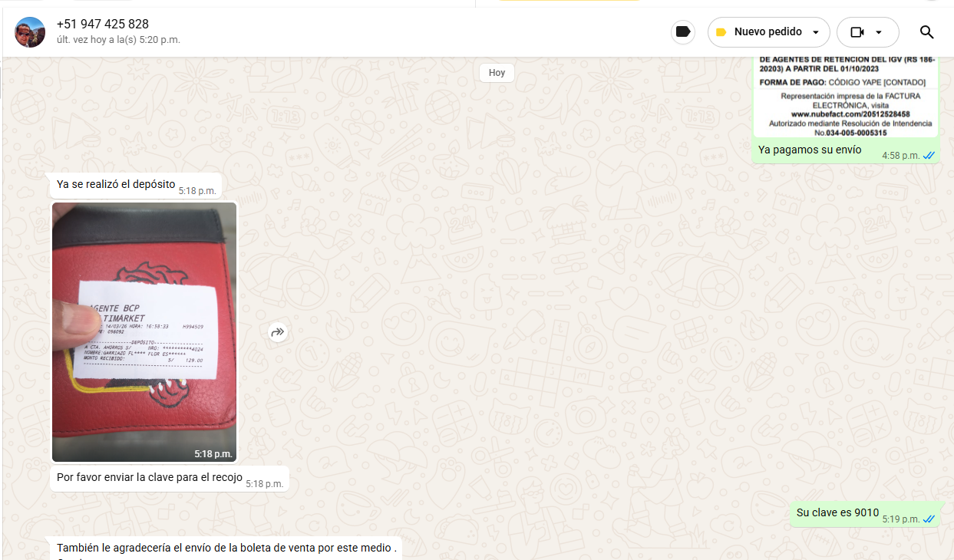The image size is (954, 560).
Task: Forward the BCP receipt photo
Action: point(278,332)
